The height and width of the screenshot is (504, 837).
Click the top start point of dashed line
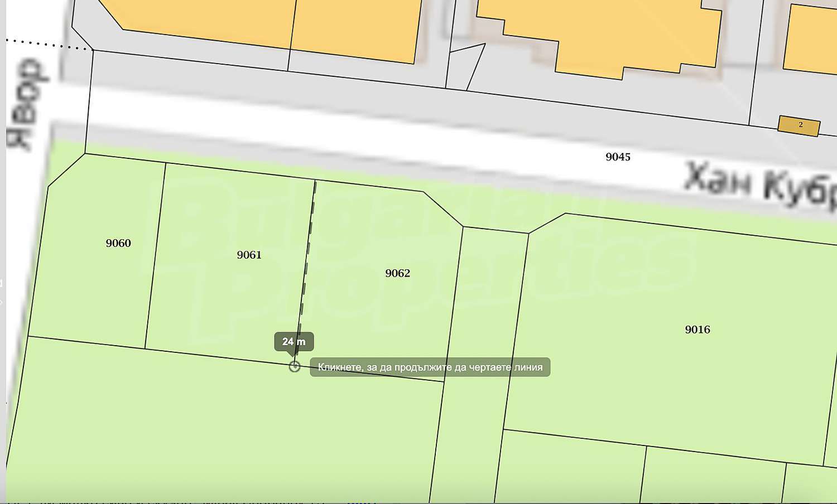(315, 181)
